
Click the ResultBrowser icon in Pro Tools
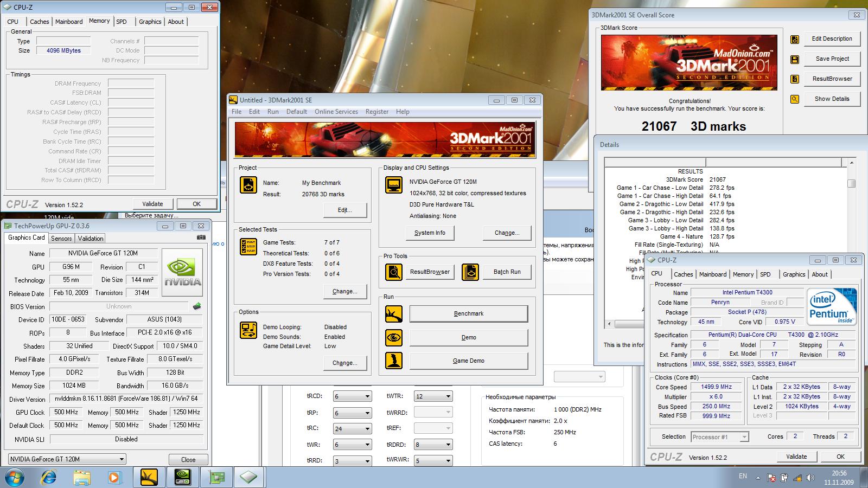pos(394,272)
